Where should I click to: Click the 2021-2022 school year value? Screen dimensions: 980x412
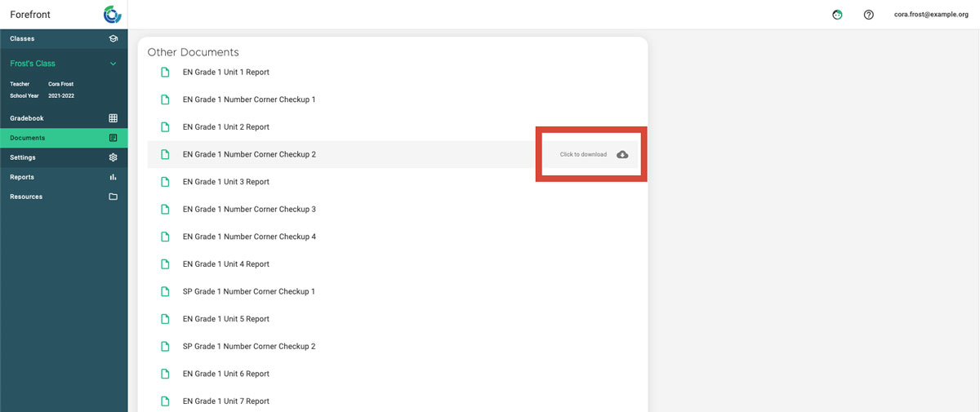[61, 95]
